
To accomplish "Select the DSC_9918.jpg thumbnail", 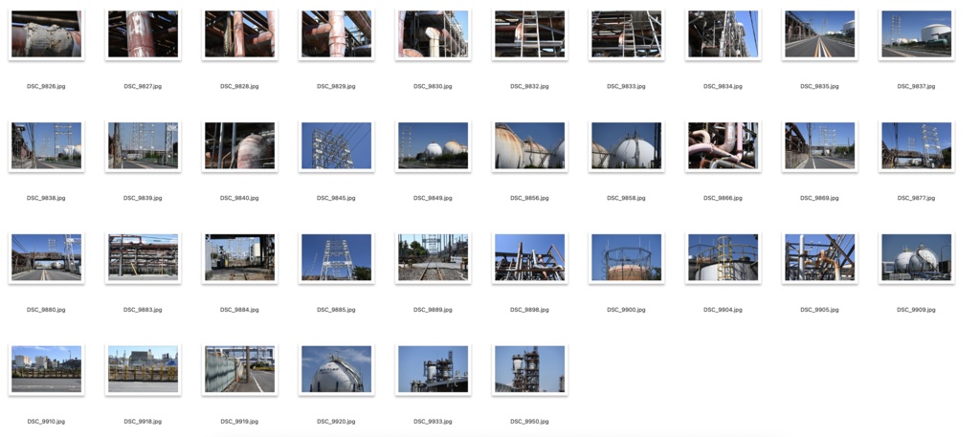I will tap(144, 369).
